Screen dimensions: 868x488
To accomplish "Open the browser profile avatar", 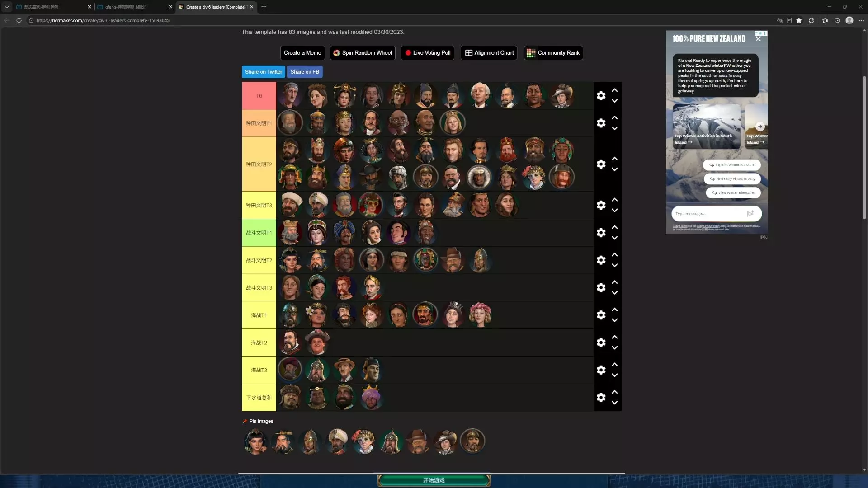I will pos(849,20).
